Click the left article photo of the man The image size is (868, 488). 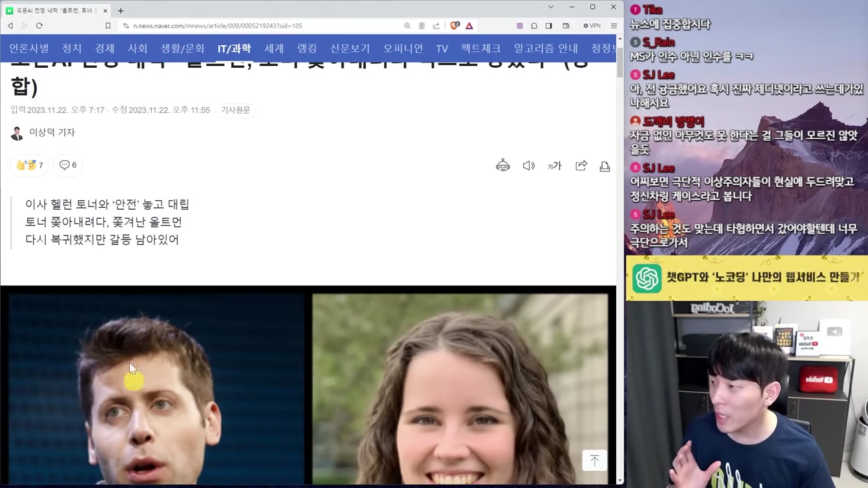click(156, 389)
